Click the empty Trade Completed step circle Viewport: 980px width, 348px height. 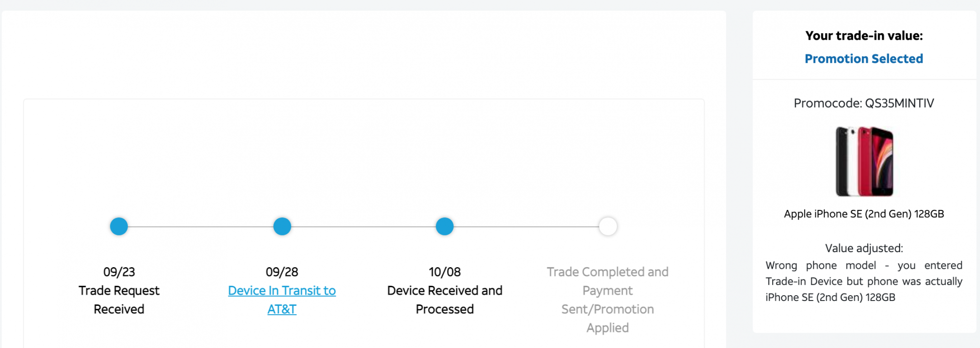coord(608,226)
